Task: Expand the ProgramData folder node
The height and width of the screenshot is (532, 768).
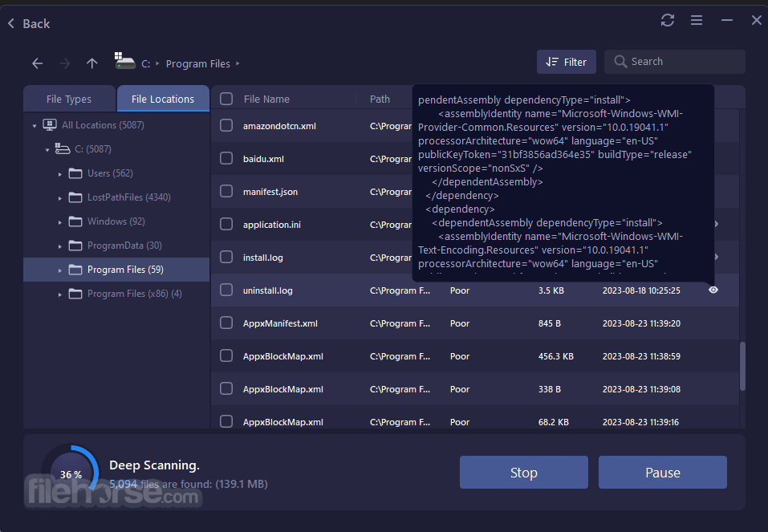Action: (x=59, y=246)
